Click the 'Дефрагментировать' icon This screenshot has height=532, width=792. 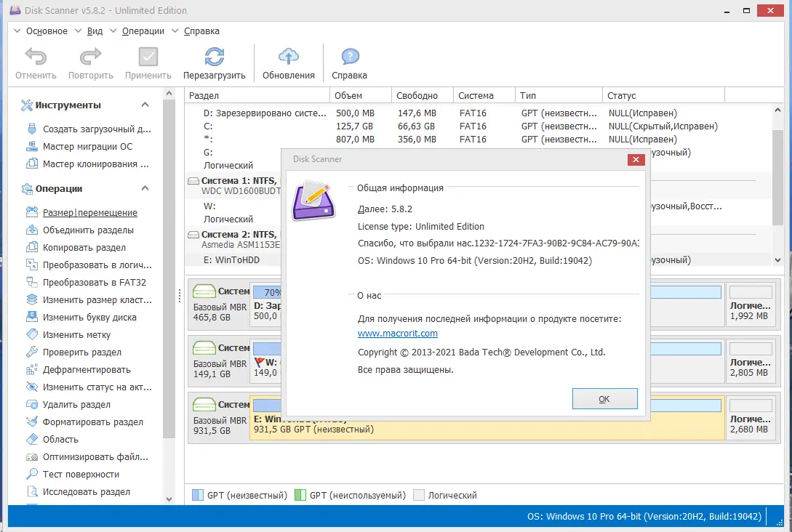pyautogui.click(x=32, y=369)
